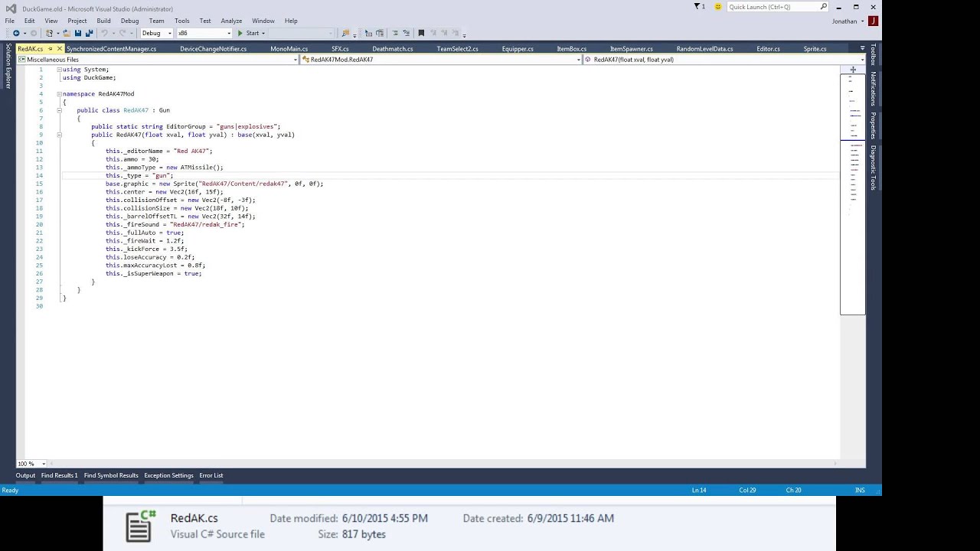Click the Navigate Backward toolbar icon
The image size is (980, 551).
coord(16,33)
